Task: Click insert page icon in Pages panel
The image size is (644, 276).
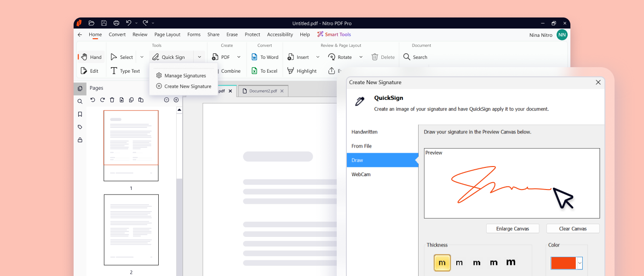Action: point(121,100)
